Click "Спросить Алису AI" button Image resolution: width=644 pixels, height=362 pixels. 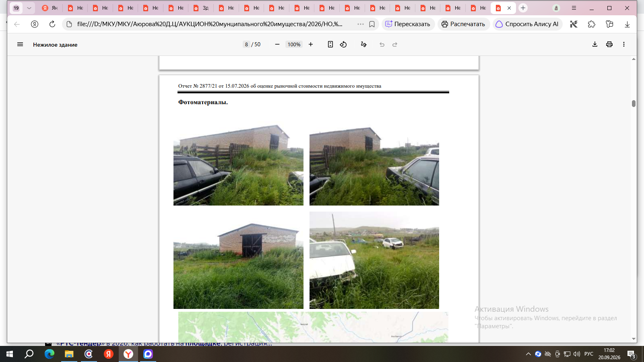(527, 24)
